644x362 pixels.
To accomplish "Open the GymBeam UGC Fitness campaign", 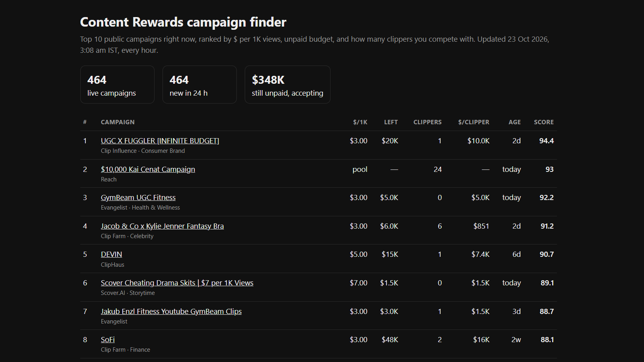I will tap(138, 198).
